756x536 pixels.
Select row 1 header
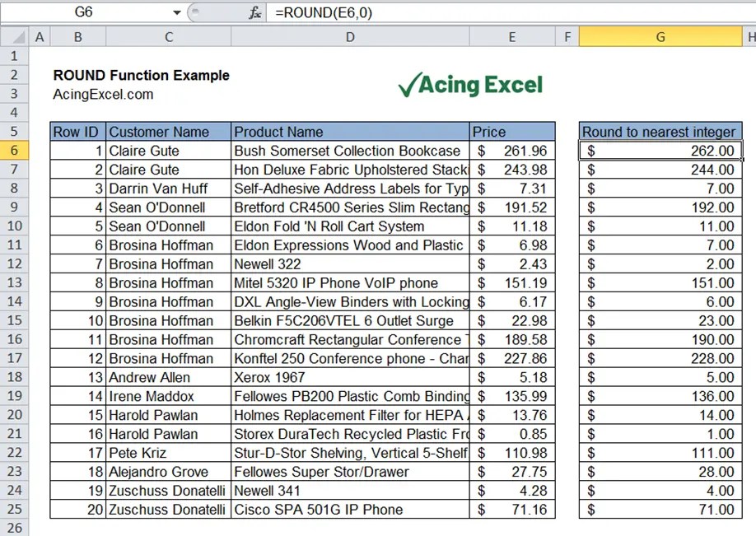[15, 56]
